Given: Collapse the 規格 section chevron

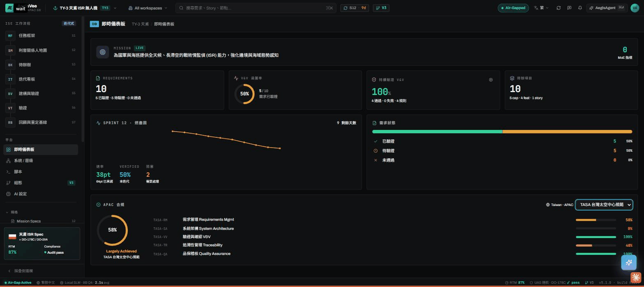Looking at the screenshot, I should [x=7, y=212].
